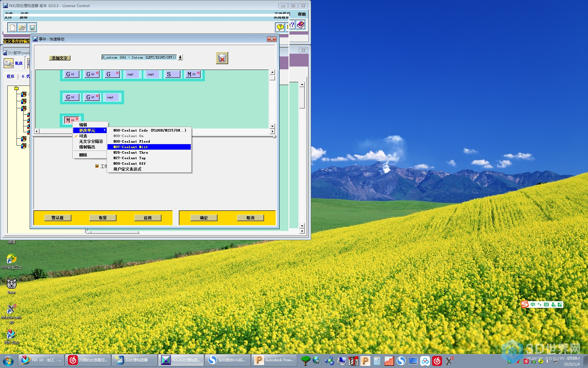The height and width of the screenshot is (368, 588).
Task: Click the NetEase Music red taskbar icon
Action: pos(437,361)
